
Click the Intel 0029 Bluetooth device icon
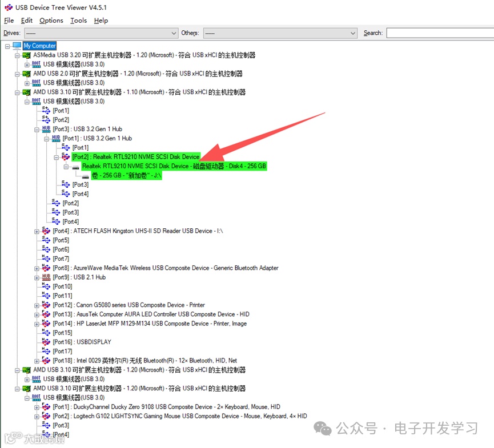[46, 360]
